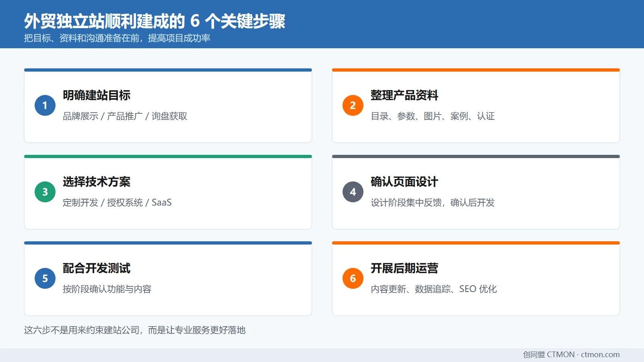Click the card heading 确认页面设计
644x362 pixels.
405,182
